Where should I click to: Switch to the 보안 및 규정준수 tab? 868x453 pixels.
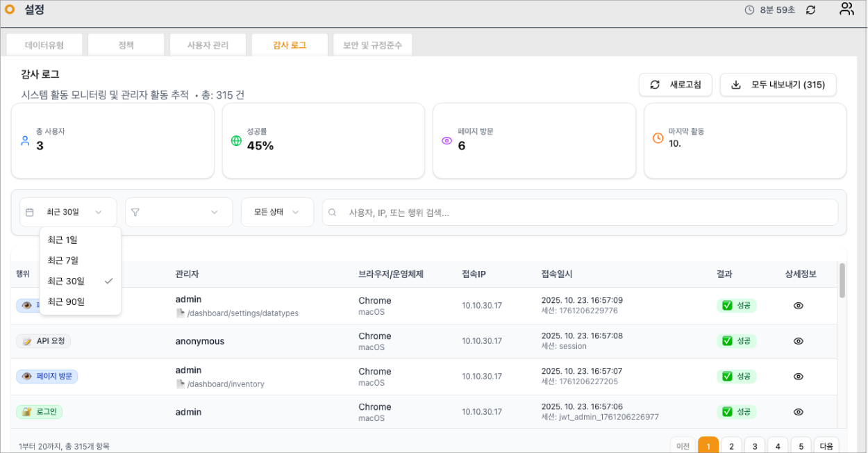(372, 45)
